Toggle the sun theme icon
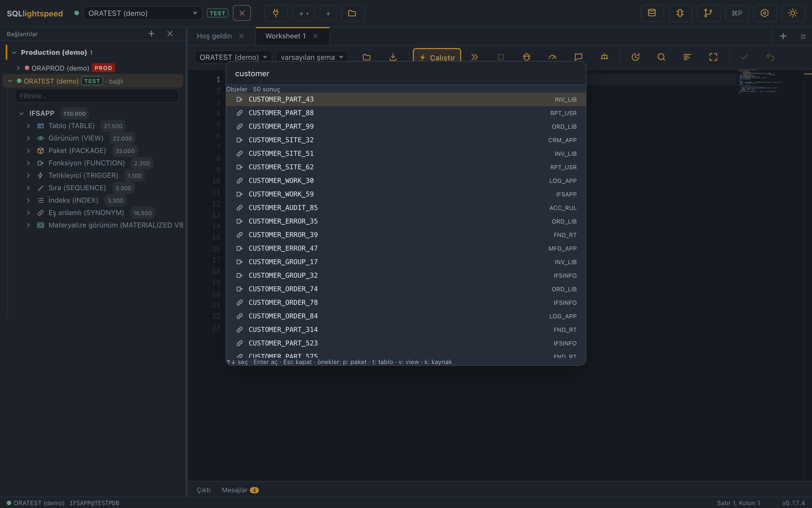812x508 pixels. point(793,13)
